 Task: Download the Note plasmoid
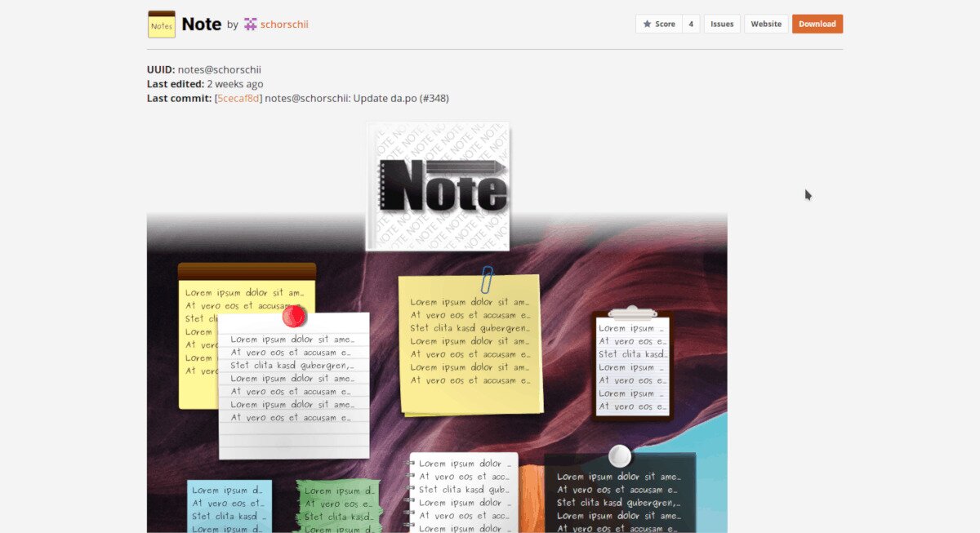(817, 24)
